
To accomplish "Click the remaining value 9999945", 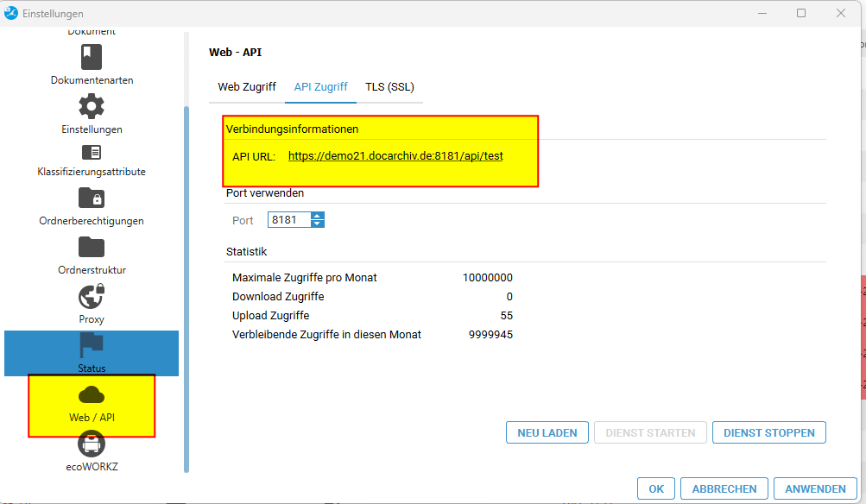I will (x=491, y=335).
